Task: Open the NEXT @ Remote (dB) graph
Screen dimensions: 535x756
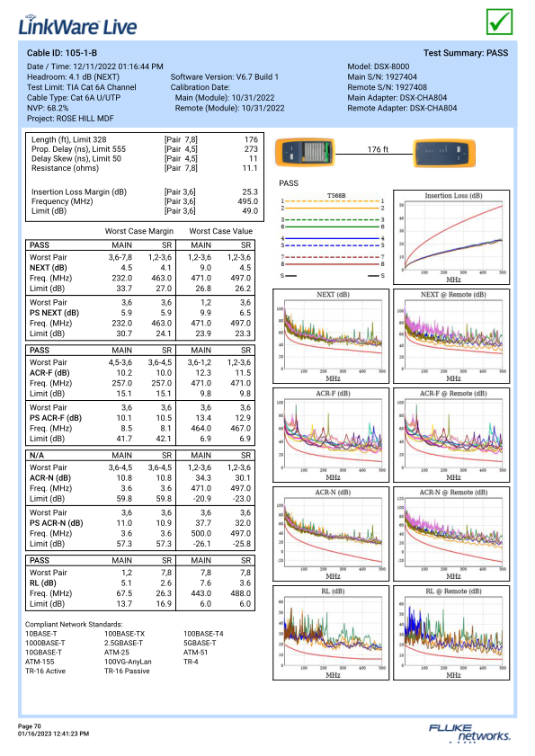Action: pyautogui.click(x=451, y=336)
